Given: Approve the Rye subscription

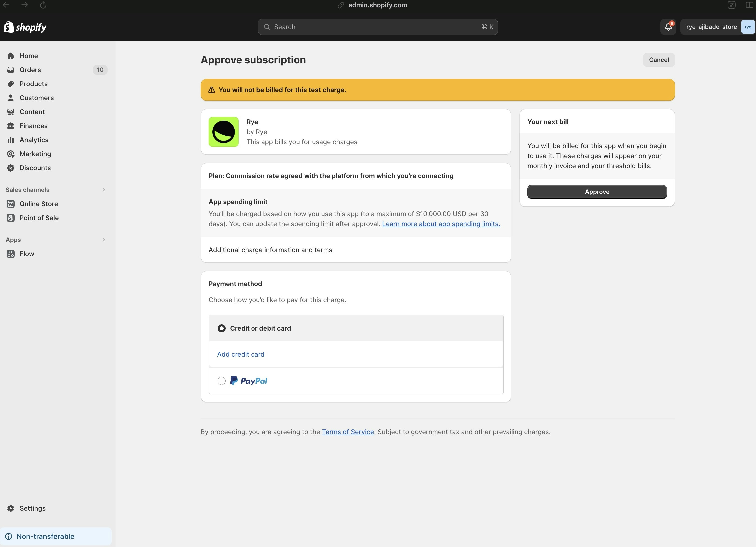Looking at the screenshot, I should pyautogui.click(x=597, y=192).
